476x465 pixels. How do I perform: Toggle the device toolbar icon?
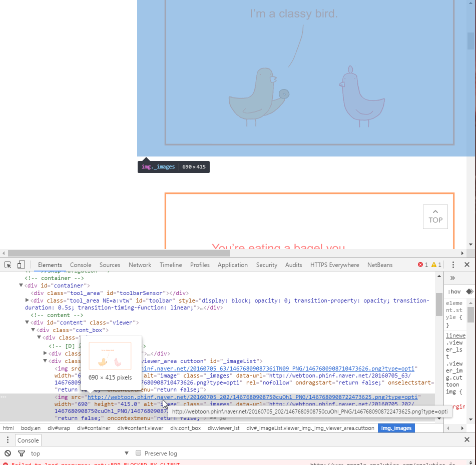pos(21,265)
